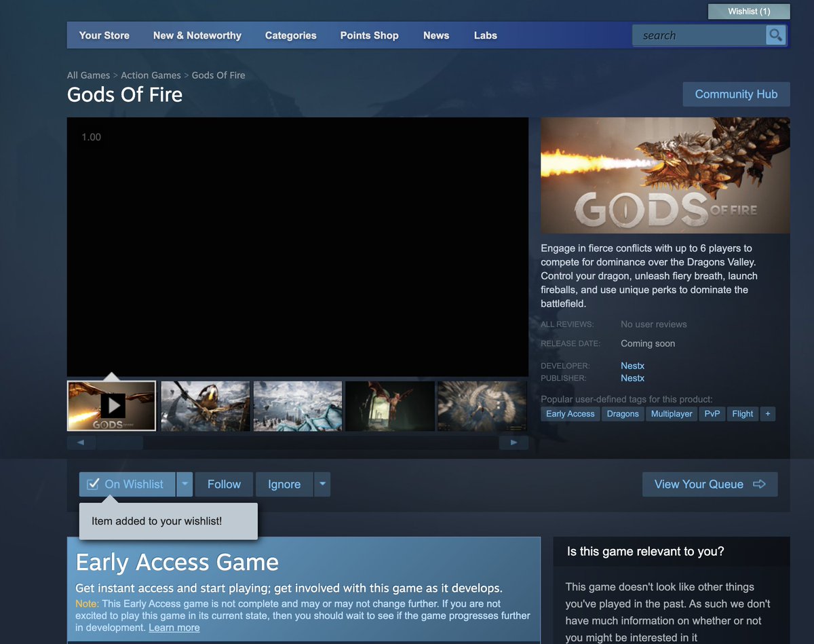814x644 pixels.
Task: Select the flying dragon snow screenshot thumbnail
Action: (x=204, y=406)
